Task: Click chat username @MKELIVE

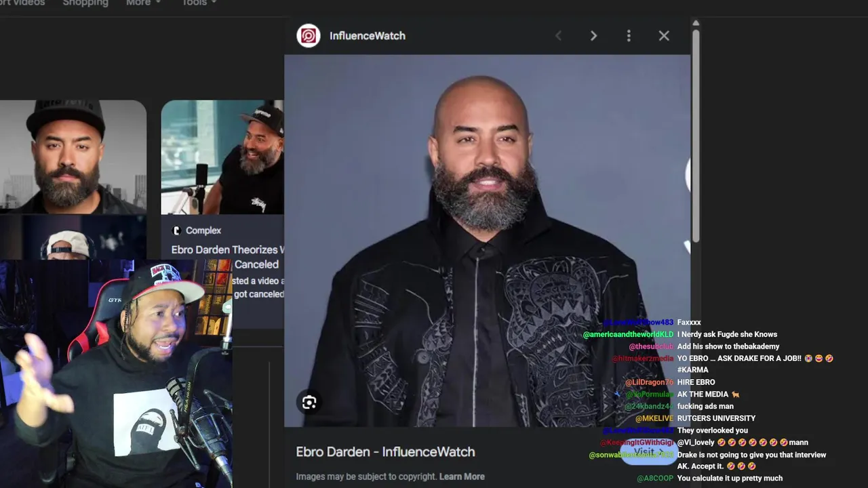Action: pyautogui.click(x=654, y=418)
